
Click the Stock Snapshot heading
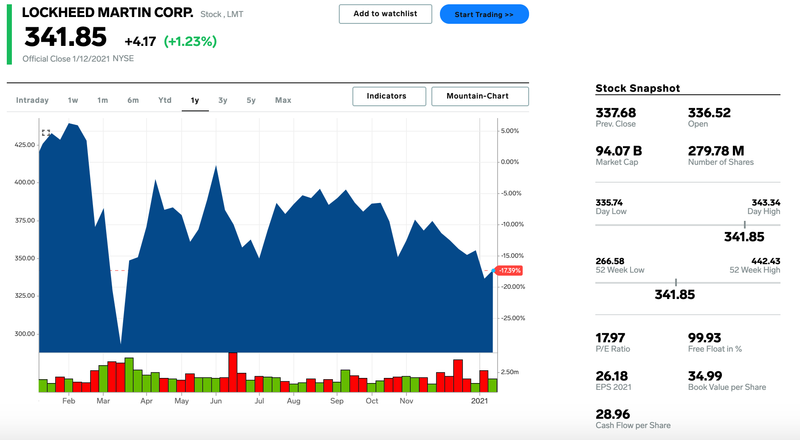pyautogui.click(x=638, y=88)
